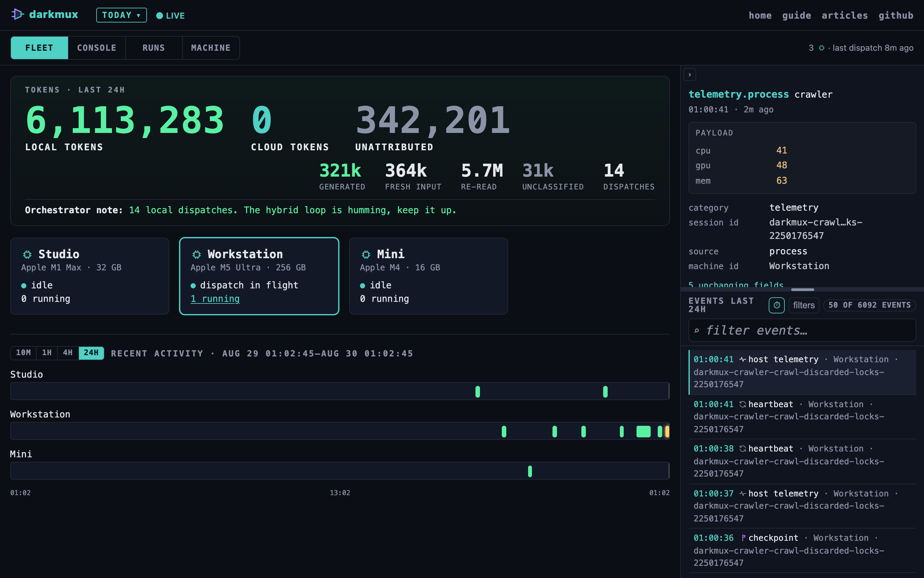Click the 14 DISPATCHES stat
This screenshot has height=578, width=924.
(629, 176)
